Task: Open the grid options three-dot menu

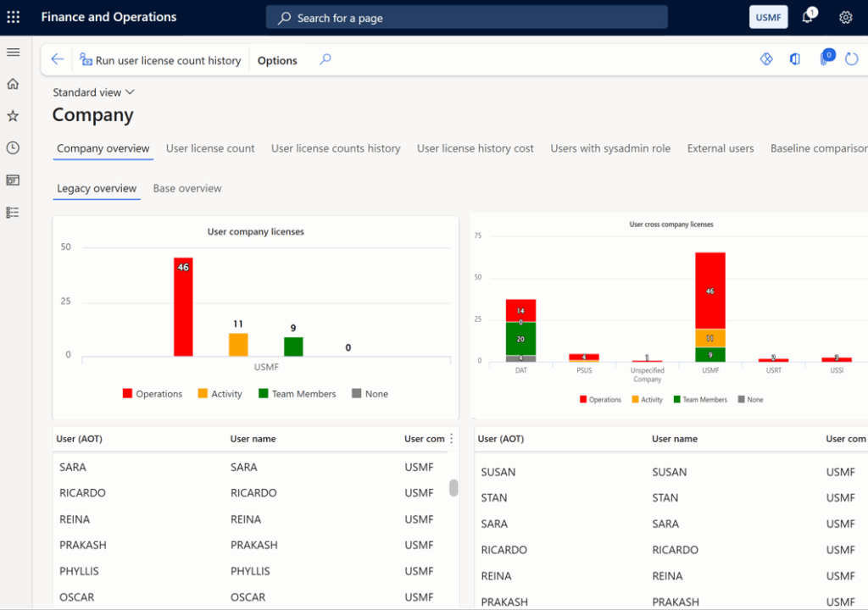Action: tap(452, 438)
